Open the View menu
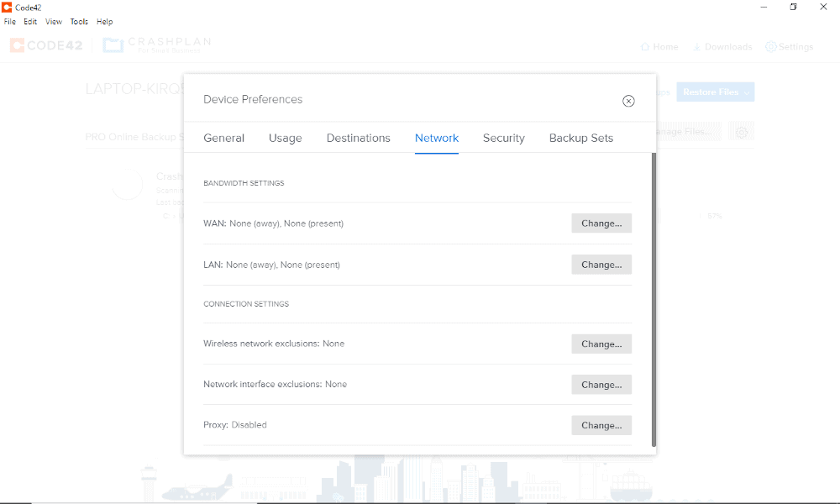This screenshot has width=840, height=504. (54, 22)
